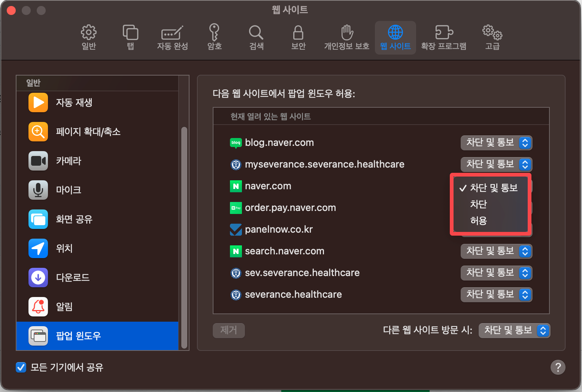Select 페이지 확대/축소 label in the sidebar

[88, 132]
